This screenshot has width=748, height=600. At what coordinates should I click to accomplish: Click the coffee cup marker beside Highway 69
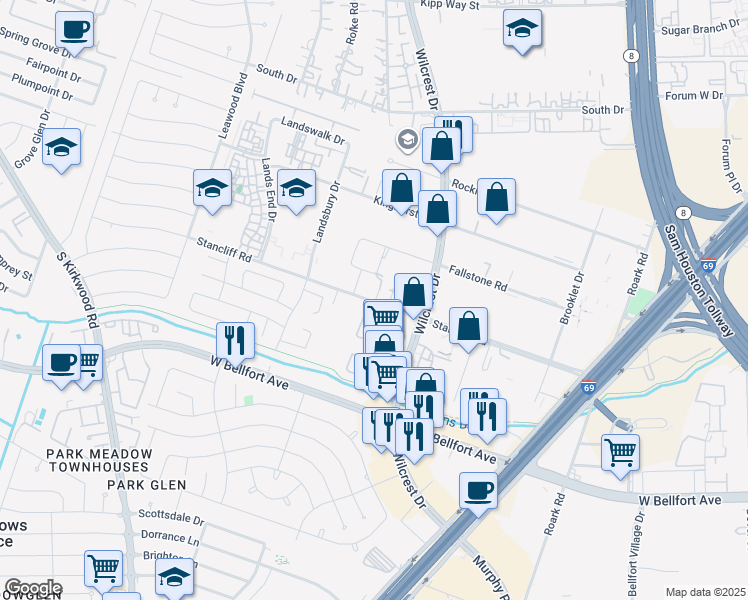(x=478, y=490)
